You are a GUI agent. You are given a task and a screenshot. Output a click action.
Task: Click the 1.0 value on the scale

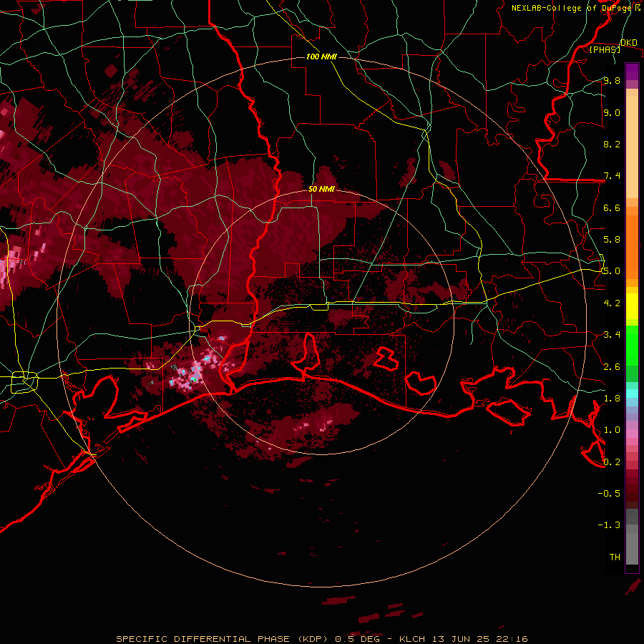click(x=612, y=430)
